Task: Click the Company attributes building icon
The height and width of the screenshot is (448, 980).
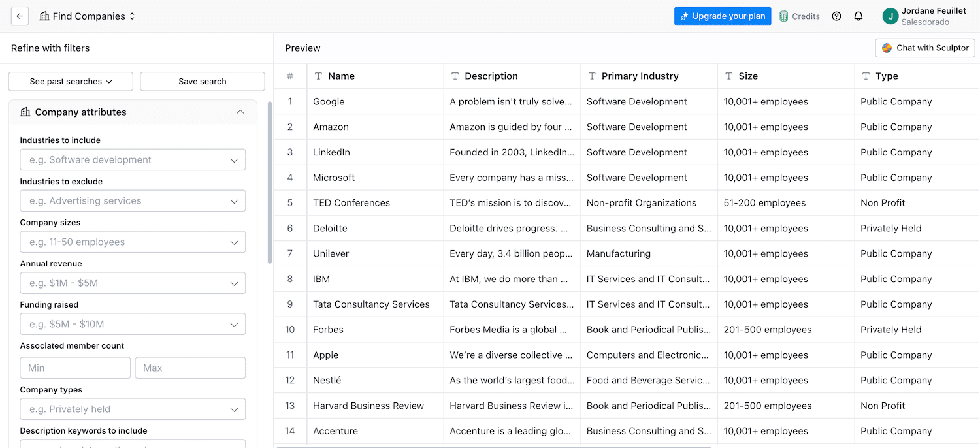Action: pyautogui.click(x=25, y=112)
